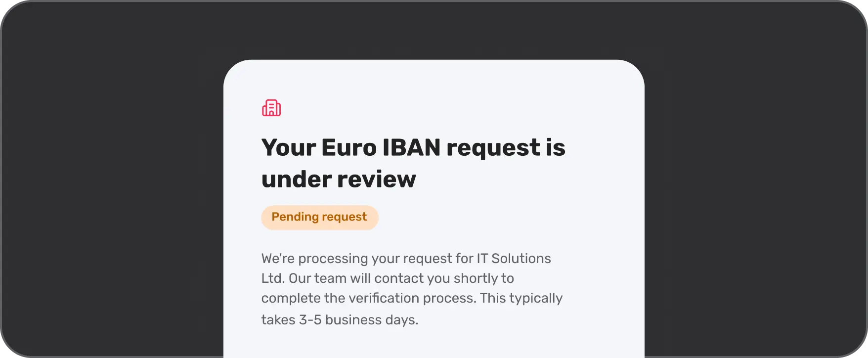868x358 pixels.
Task: Click the "3-5 business days" text
Action: [x=358, y=320]
